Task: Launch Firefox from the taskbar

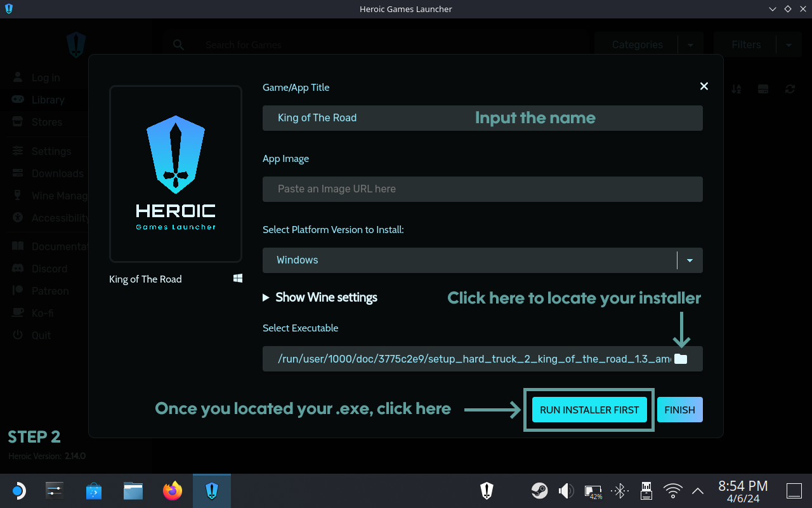Action: 172,490
